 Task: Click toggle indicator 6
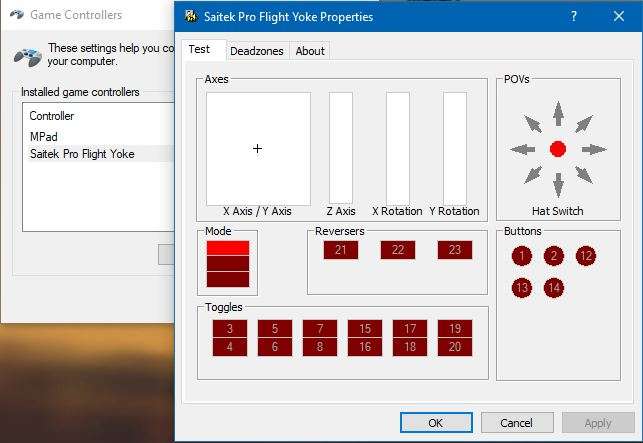[x=275, y=347]
